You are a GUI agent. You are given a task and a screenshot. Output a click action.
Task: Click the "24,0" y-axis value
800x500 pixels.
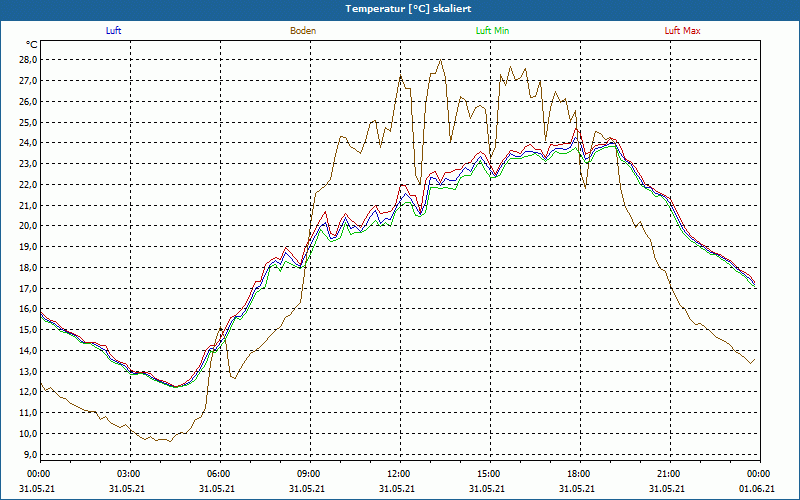tap(29, 143)
